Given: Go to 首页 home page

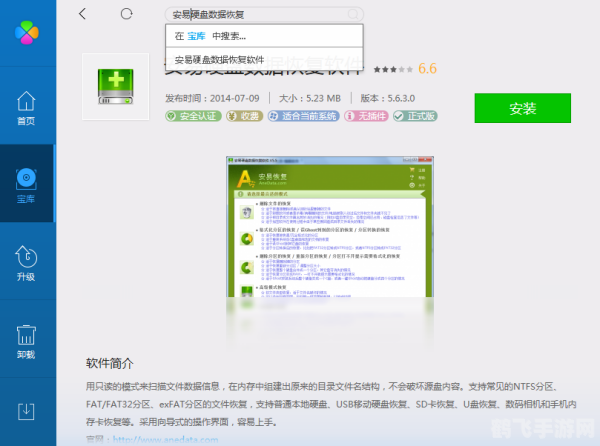Looking at the screenshot, I should (x=26, y=108).
